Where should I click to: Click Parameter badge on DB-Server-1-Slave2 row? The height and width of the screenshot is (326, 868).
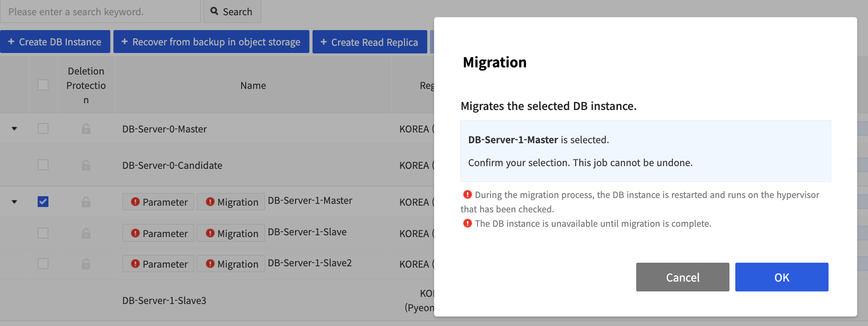coord(158,264)
